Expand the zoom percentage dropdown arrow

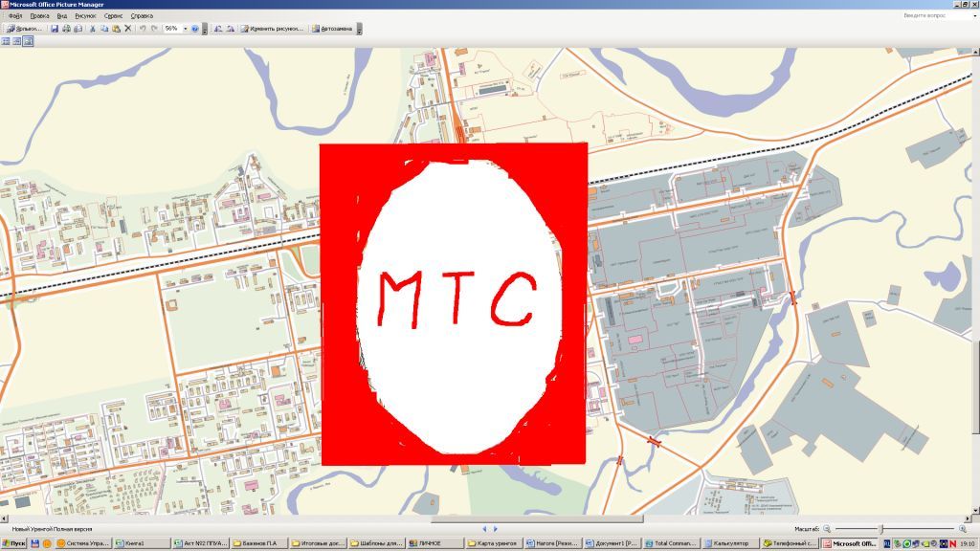tap(185, 29)
